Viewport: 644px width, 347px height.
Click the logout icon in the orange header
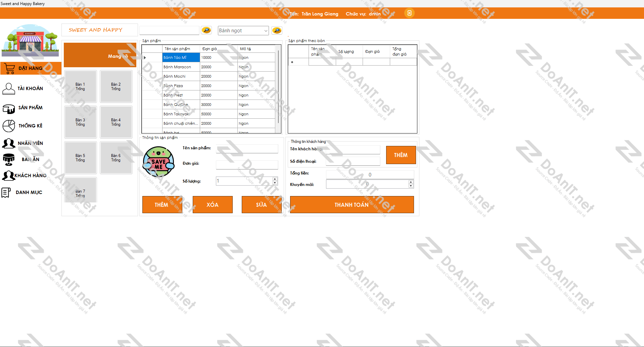tap(409, 13)
